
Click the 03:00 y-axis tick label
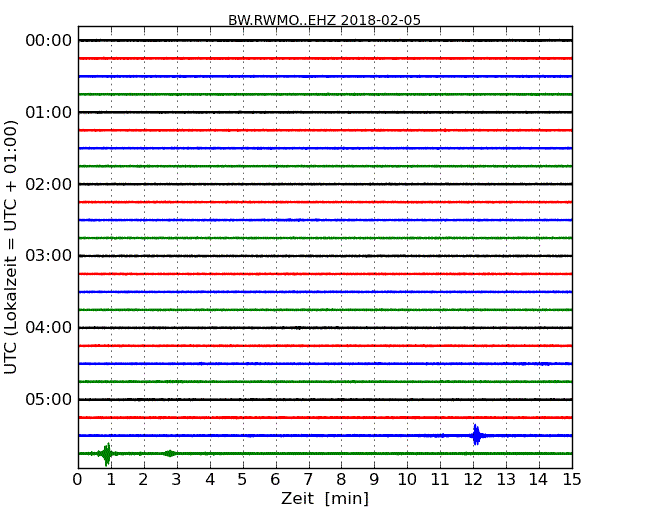coord(49,256)
